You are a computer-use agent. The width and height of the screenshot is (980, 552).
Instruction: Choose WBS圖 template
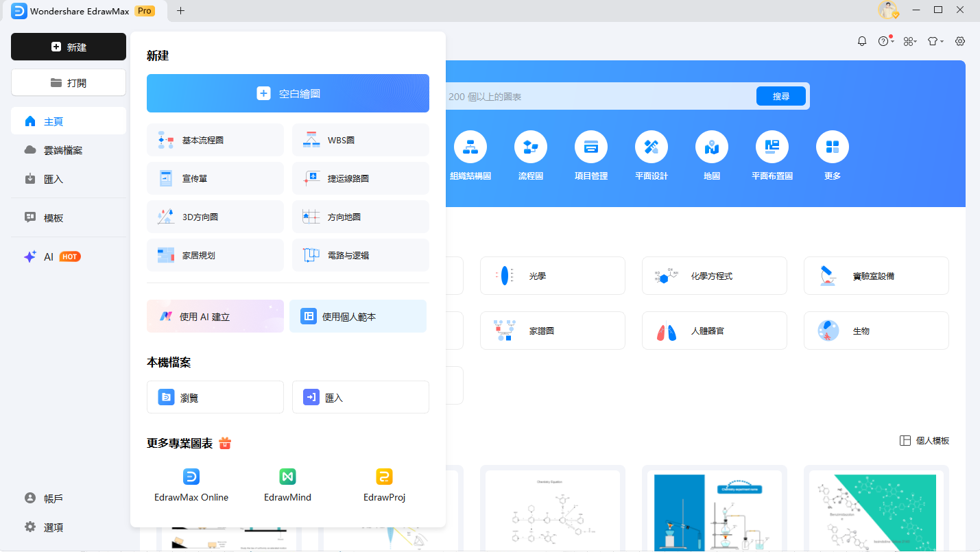tap(361, 140)
